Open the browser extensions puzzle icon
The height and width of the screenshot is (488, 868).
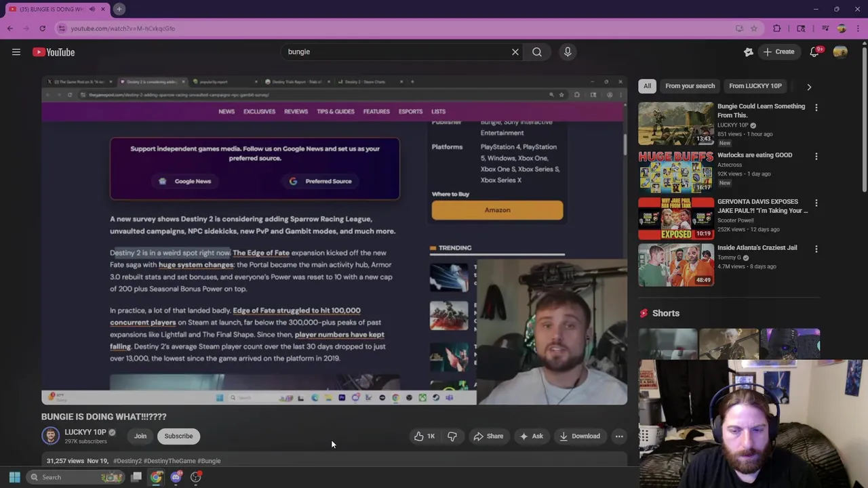coord(777,28)
